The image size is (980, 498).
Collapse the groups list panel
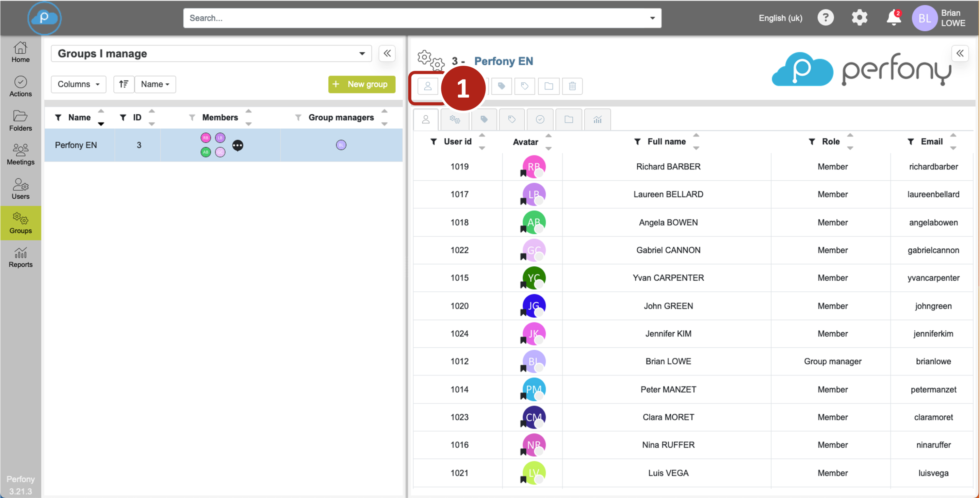point(387,53)
